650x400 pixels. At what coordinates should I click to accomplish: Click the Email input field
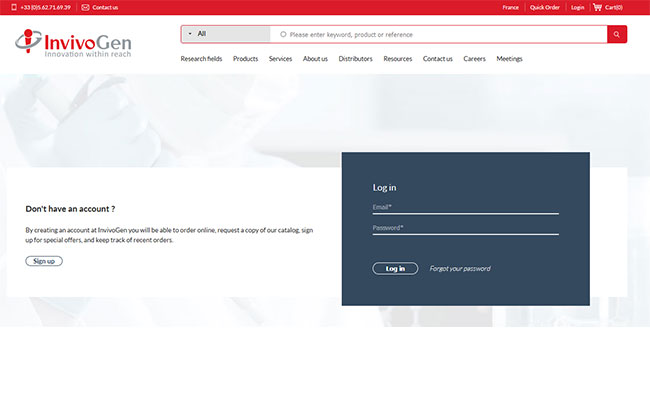466,208
